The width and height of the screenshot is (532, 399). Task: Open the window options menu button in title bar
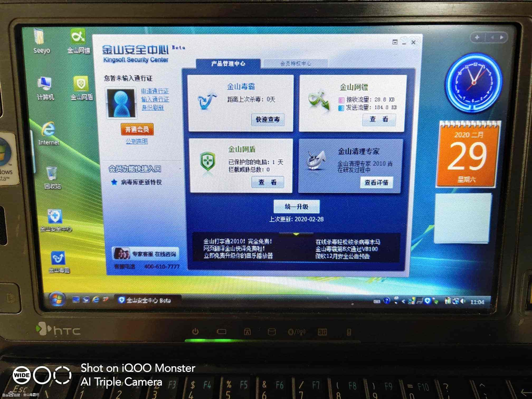tap(395, 42)
